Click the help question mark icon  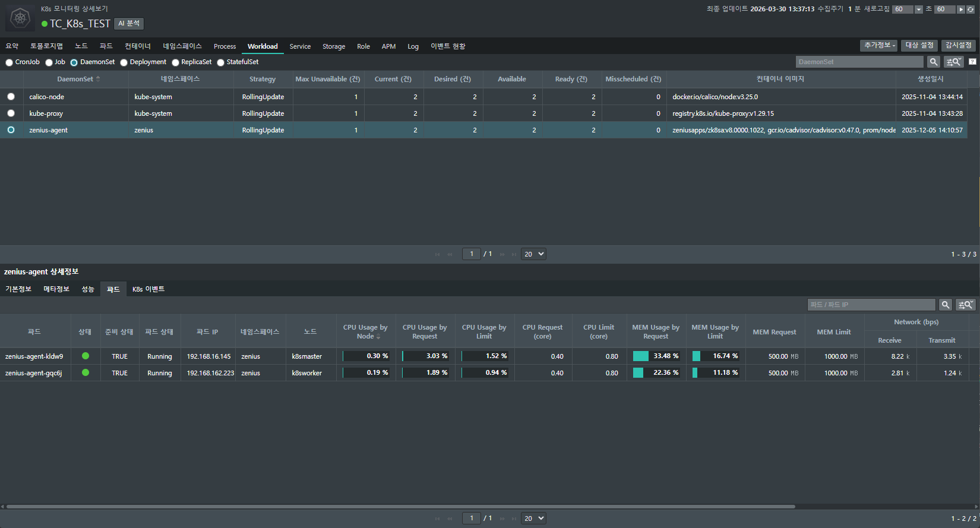pos(972,62)
